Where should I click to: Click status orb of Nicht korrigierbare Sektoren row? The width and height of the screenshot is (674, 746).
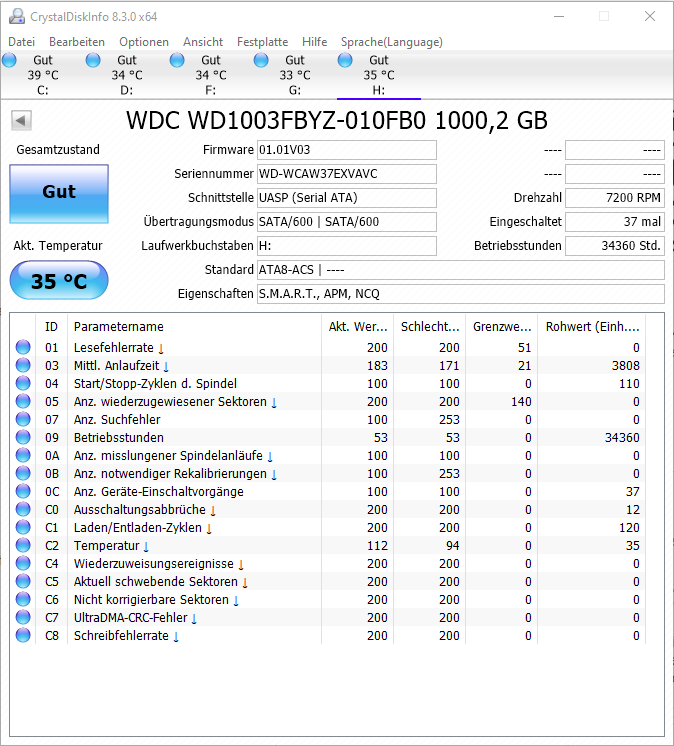23,599
